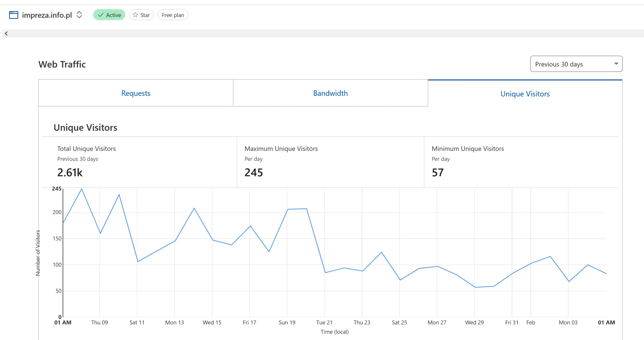
Task: Click the Tue 21 axis label
Action: coord(324,322)
